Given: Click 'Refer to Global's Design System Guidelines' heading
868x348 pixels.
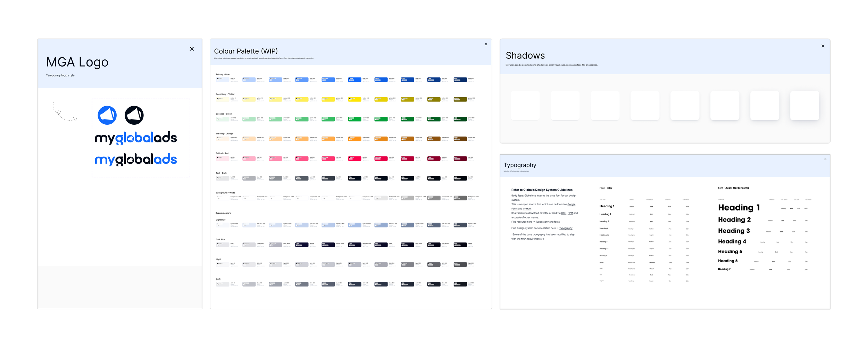Looking at the screenshot, I should pos(542,190).
